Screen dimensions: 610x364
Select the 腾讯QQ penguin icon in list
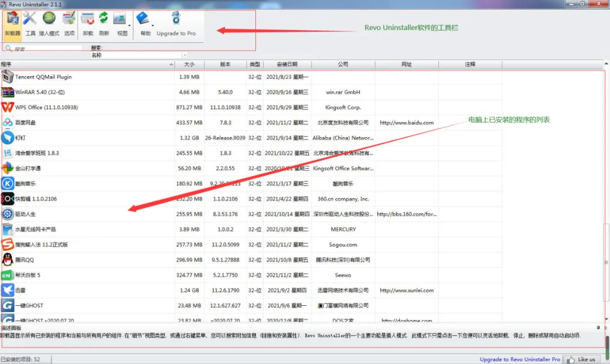pyautogui.click(x=7, y=260)
